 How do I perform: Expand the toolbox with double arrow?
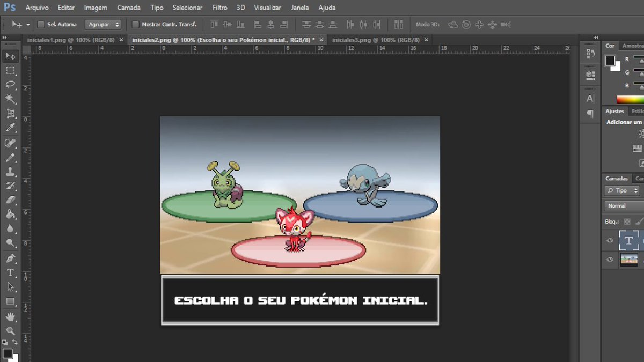click(x=4, y=38)
